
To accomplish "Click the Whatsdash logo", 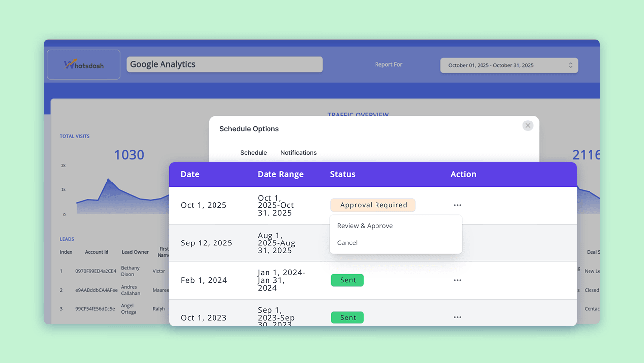I will (x=83, y=64).
